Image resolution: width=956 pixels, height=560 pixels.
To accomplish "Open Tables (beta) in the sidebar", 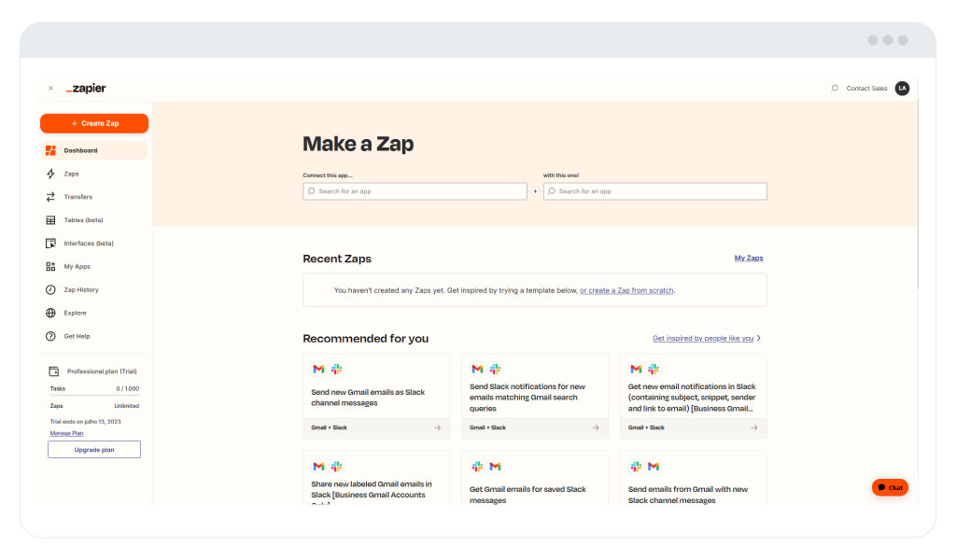I will [94, 220].
